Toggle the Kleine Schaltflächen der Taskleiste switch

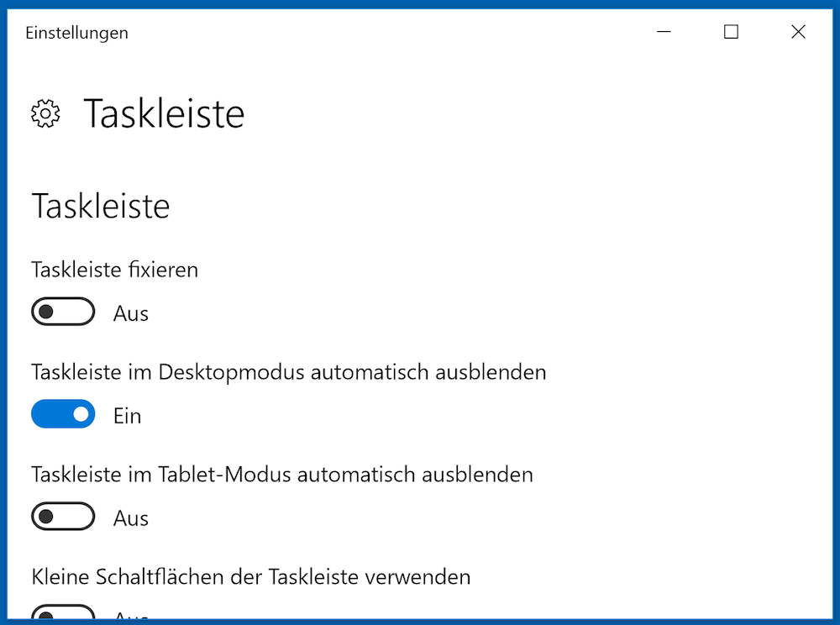coord(63,612)
